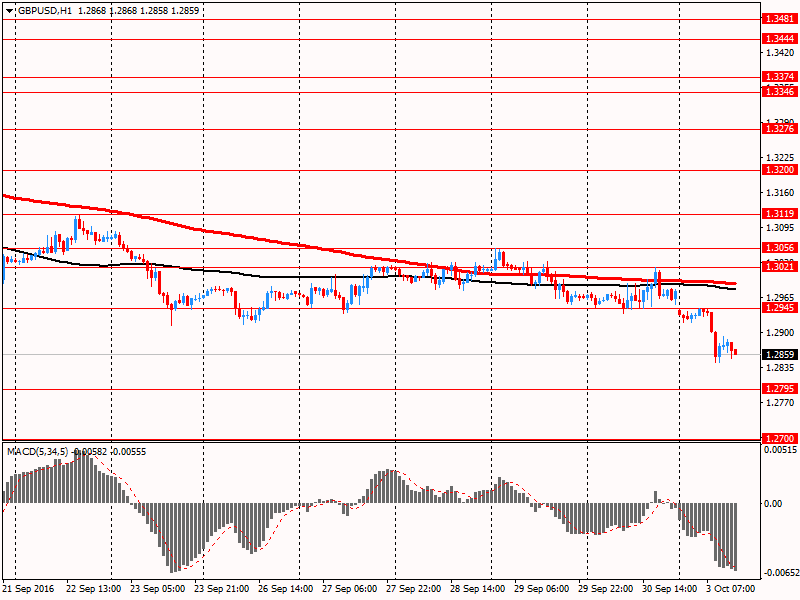The height and width of the screenshot is (600, 800).
Task: Click the 23 Sep 05:00 time label
Action: 158,589
